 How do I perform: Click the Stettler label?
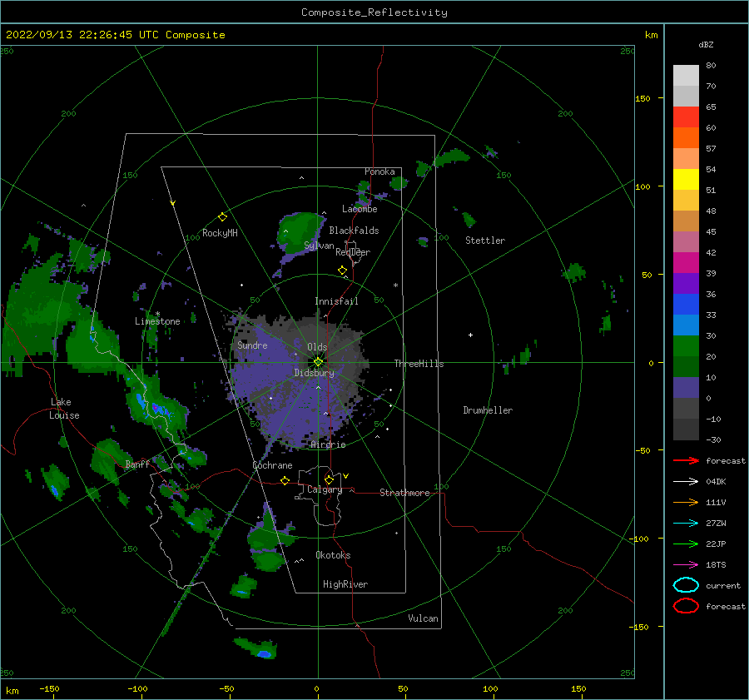pos(485,241)
